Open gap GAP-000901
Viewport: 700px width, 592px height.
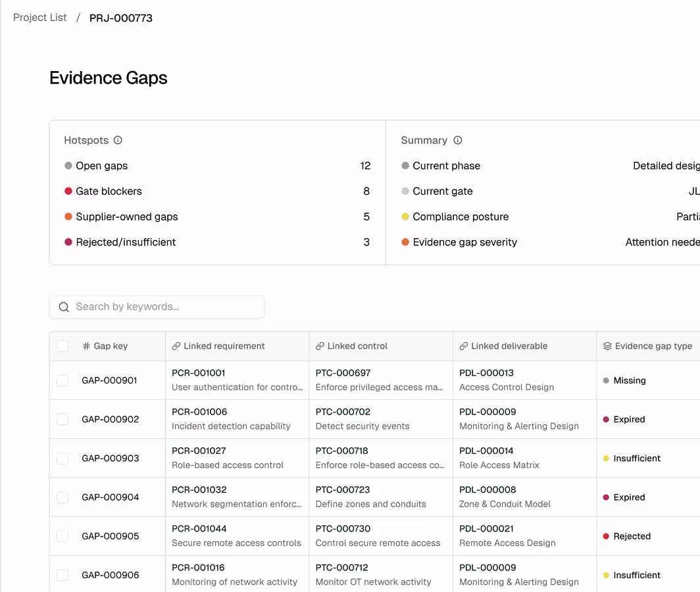[109, 380]
